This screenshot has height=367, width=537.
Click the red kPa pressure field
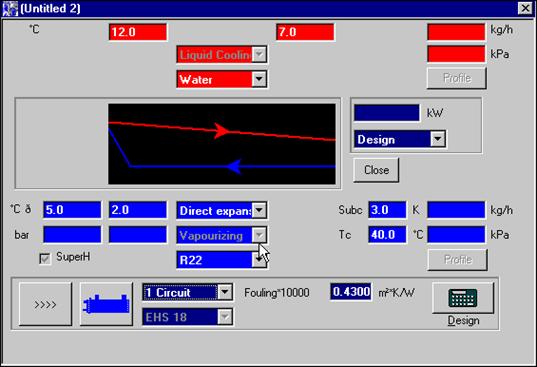[456, 54]
